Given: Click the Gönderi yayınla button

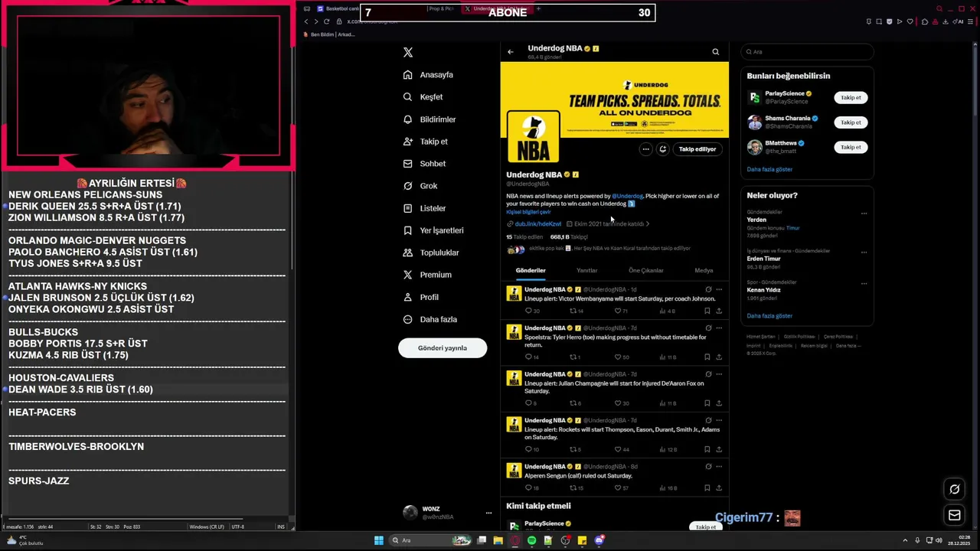Looking at the screenshot, I should click(x=443, y=348).
